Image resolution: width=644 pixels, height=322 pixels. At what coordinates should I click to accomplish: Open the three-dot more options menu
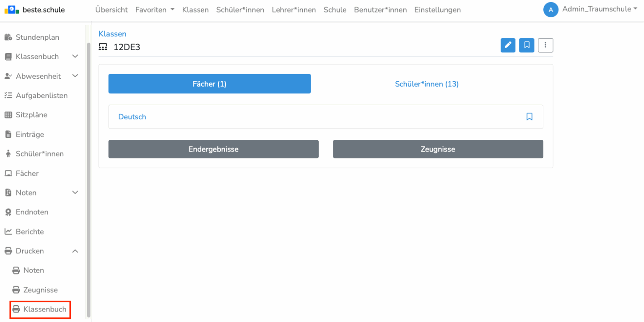[x=545, y=45]
